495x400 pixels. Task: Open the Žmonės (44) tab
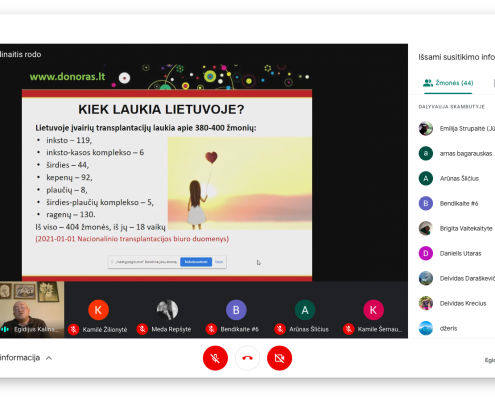pos(448,83)
